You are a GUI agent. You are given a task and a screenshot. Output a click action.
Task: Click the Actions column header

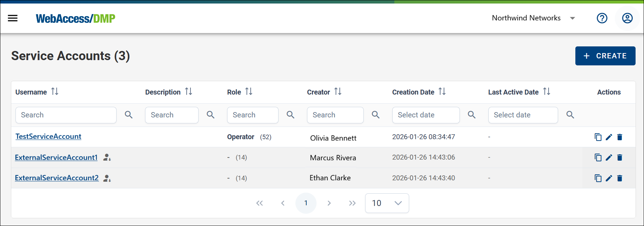pos(609,92)
